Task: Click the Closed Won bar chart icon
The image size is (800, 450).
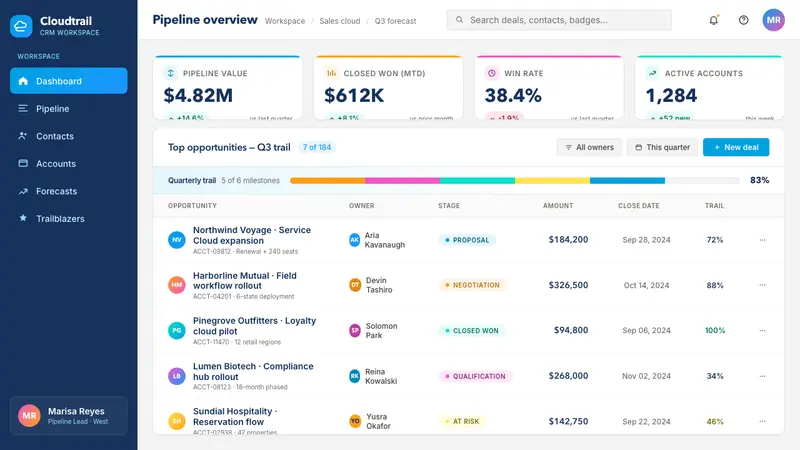Action: point(331,73)
